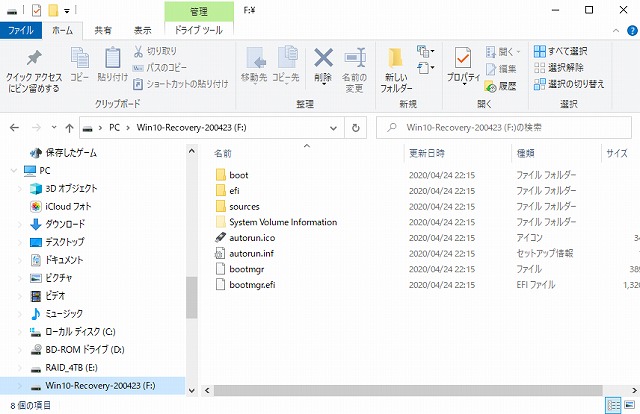This screenshot has height=414, width=640.
Task: Sort by 名前 (Name) column header
Action: click(x=223, y=154)
